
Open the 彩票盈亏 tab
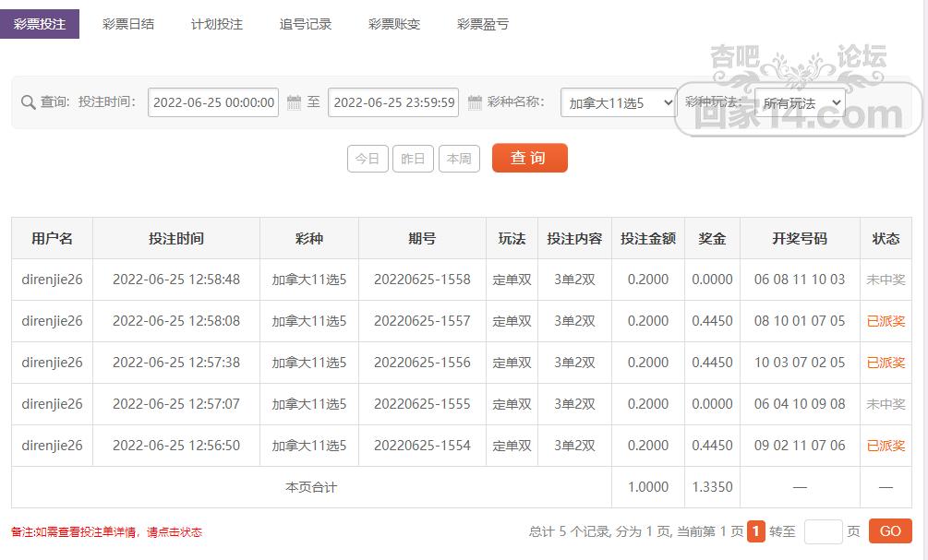[x=482, y=25]
